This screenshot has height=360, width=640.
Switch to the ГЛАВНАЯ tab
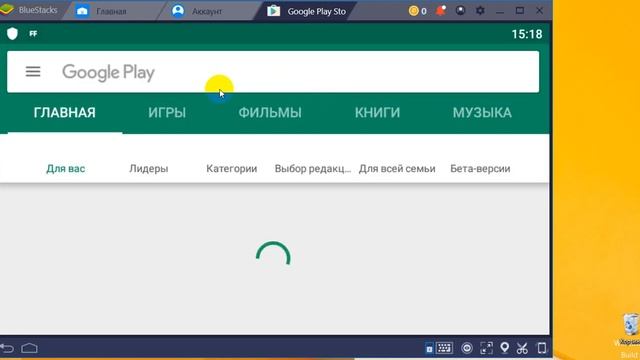(64, 113)
